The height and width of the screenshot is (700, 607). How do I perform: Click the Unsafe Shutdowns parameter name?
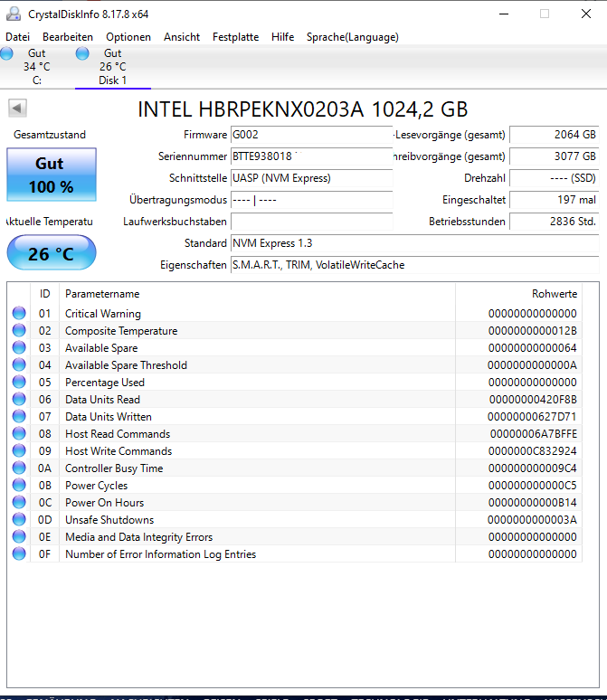[109, 520]
